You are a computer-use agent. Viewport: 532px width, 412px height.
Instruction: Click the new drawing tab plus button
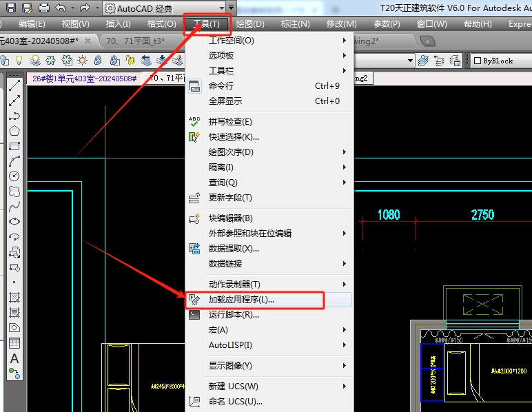(427, 41)
